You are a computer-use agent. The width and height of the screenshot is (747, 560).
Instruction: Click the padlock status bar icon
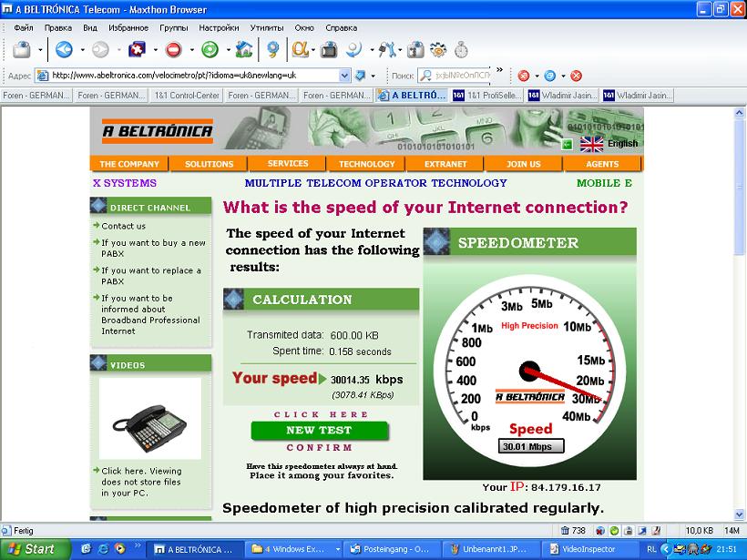[629, 531]
